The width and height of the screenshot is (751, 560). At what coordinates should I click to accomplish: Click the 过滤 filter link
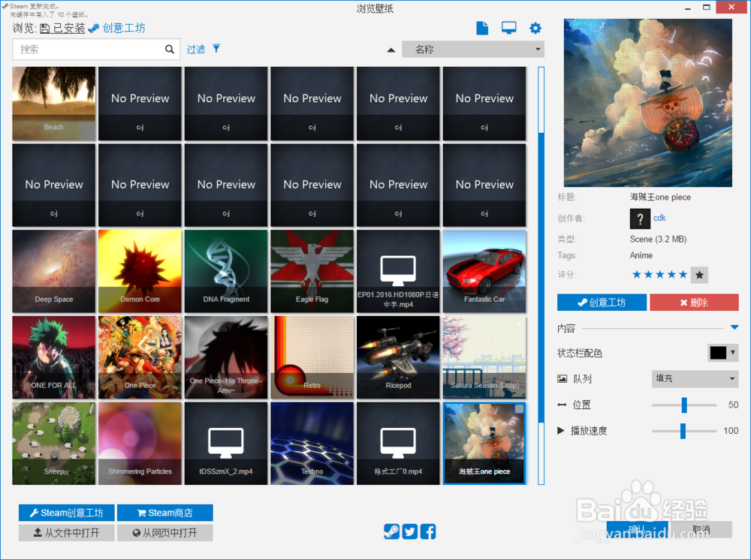(x=196, y=50)
